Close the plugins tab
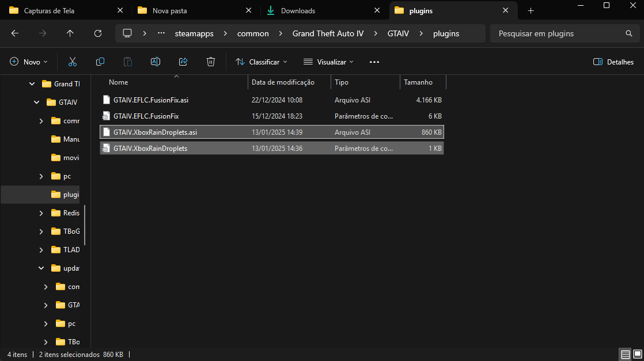Image resolution: width=644 pixels, height=361 pixels. tap(506, 10)
